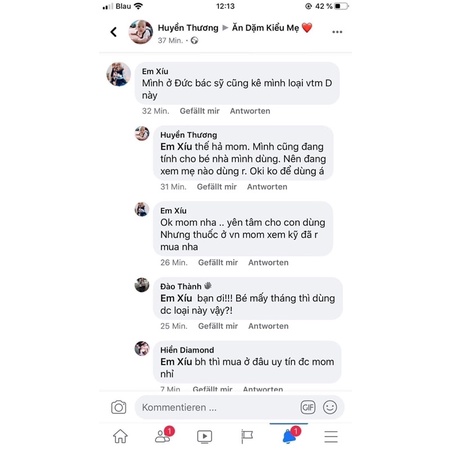Tap the camera icon beside comment box
Image resolution: width=450 pixels, height=450 pixels.
pyautogui.click(x=119, y=407)
